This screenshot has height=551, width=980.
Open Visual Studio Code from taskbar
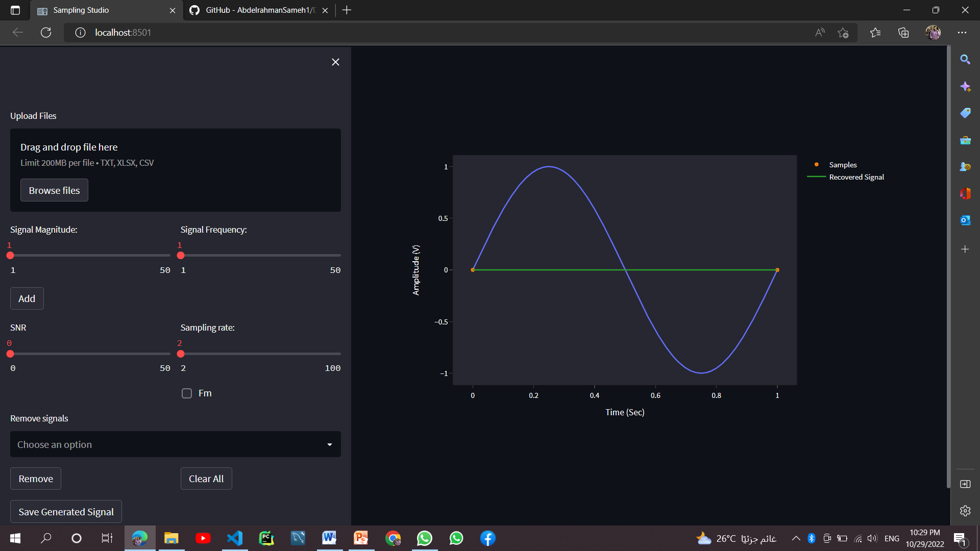tap(235, 538)
